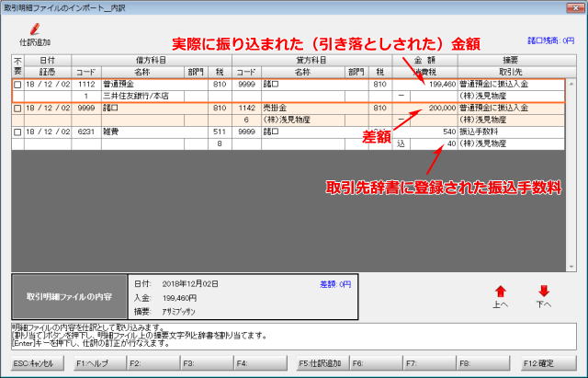The image size is (588, 378).
Task: Click the debit tax cell 511
Action: [x=220, y=132]
